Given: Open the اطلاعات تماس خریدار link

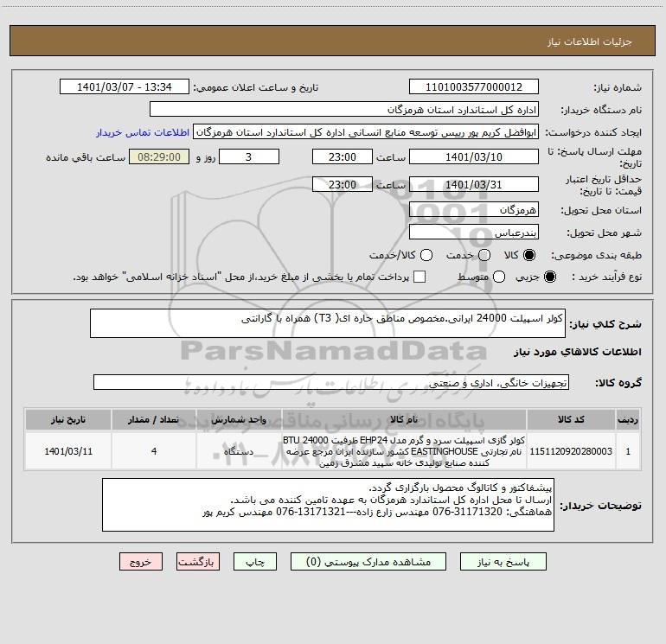Looking at the screenshot, I should tap(143, 132).
